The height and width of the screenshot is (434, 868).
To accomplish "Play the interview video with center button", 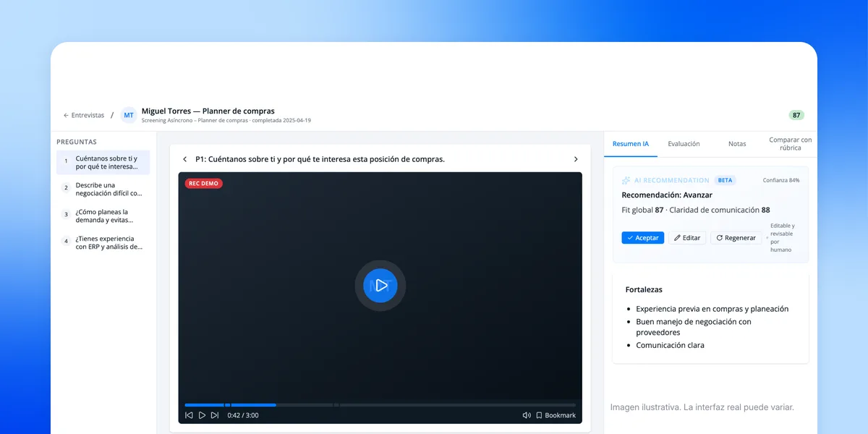I will (380, 285).
